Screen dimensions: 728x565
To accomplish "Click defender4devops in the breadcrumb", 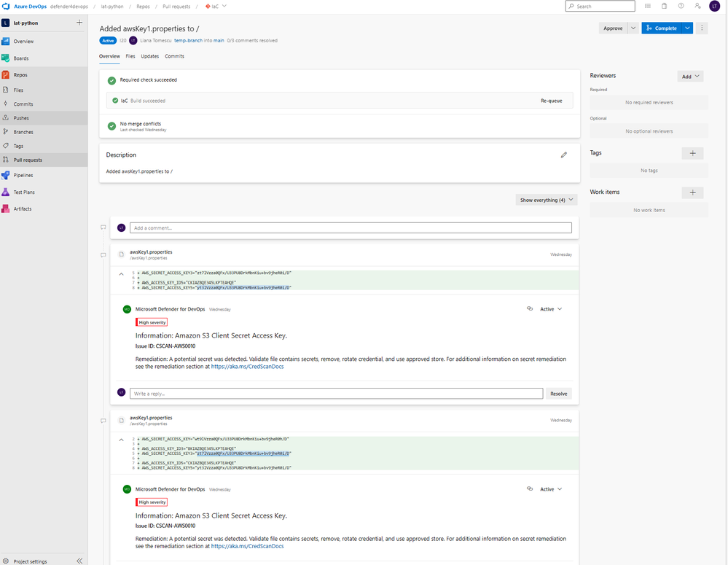I will pyautogui.click(x=69, y=7).
